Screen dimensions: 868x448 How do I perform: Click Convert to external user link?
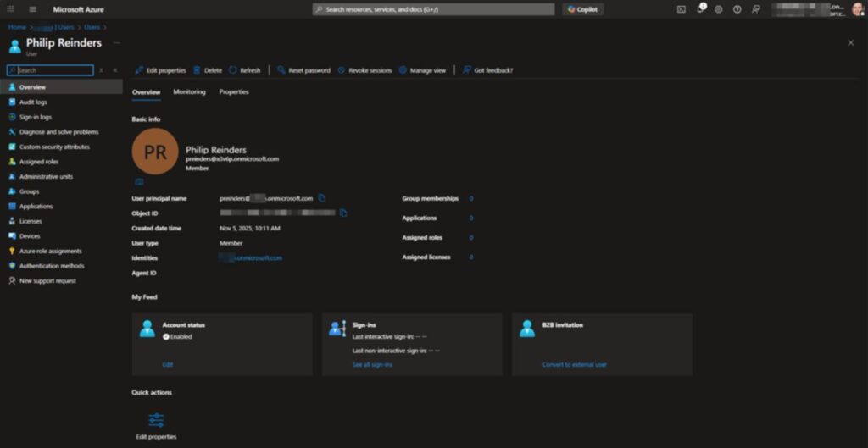[575, 365]
